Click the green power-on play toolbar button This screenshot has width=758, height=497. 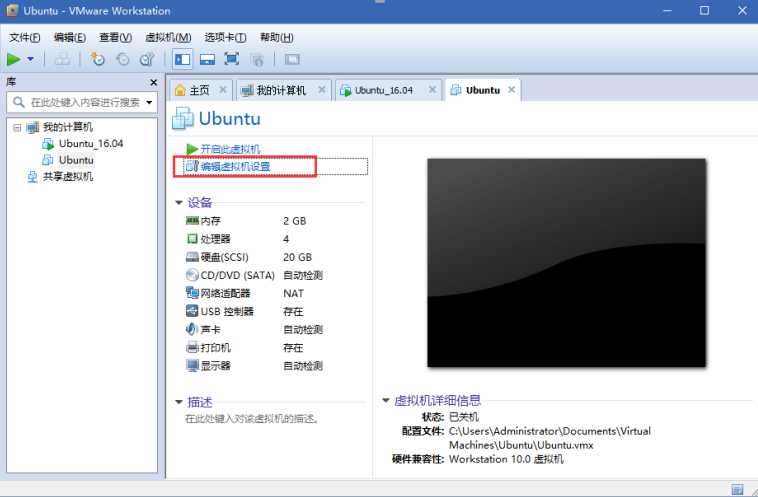coord(14,59)
